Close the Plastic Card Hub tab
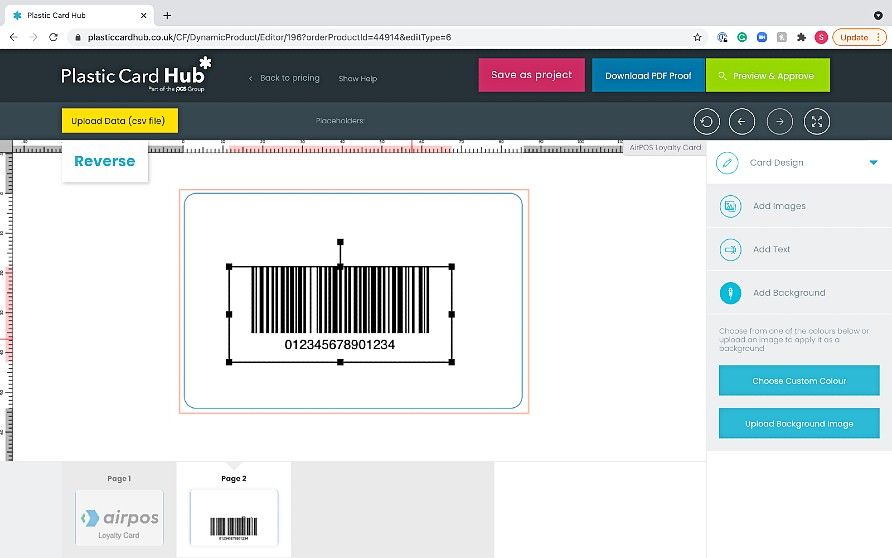This screenshot has height=558, width=892. (143, 15)
